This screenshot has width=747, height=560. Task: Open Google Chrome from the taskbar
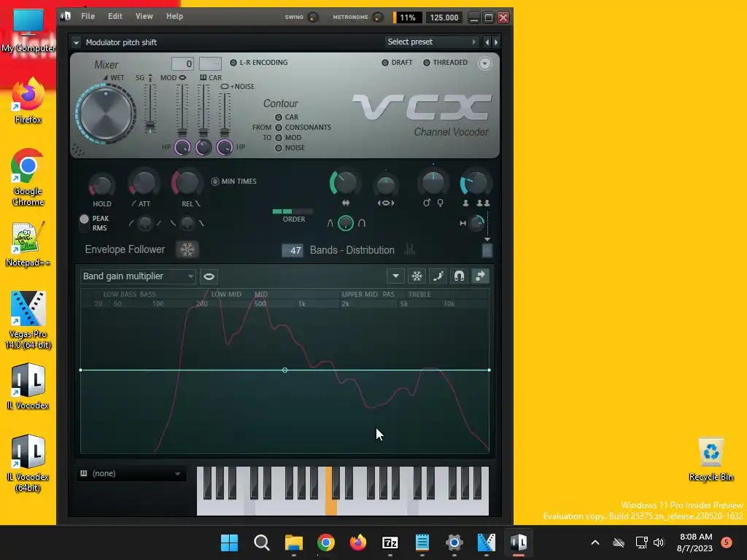326,542
